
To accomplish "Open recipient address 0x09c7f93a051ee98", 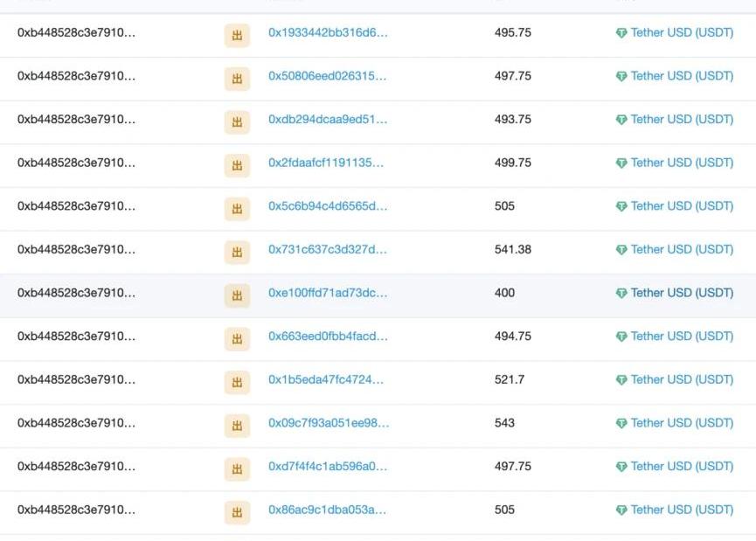I will tap(328, 423).
